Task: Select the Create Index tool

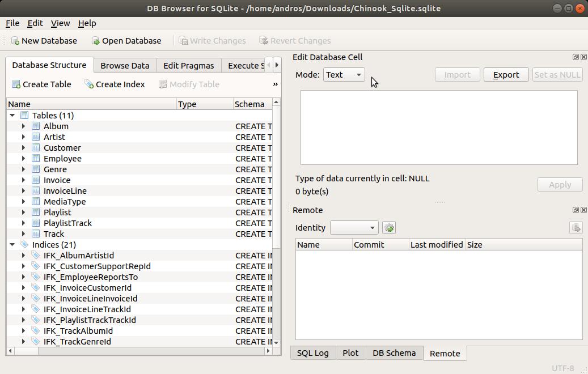Action: [x=115, y=84]
